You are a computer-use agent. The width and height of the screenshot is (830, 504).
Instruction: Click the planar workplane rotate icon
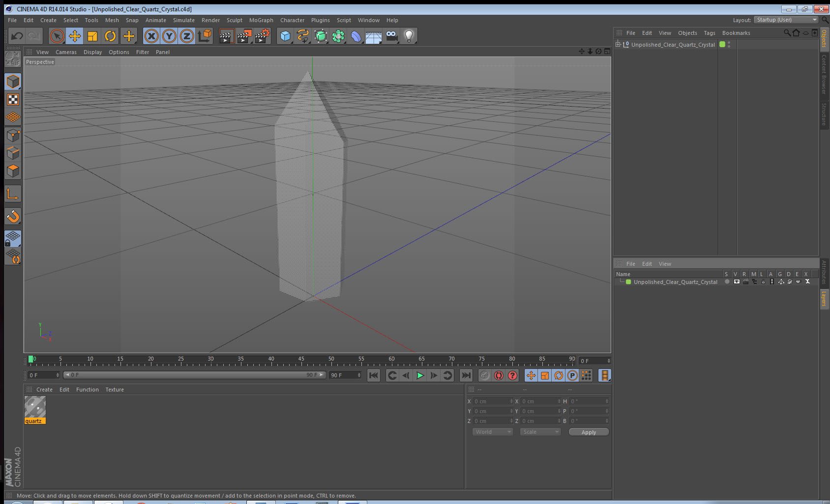(13, 256)
